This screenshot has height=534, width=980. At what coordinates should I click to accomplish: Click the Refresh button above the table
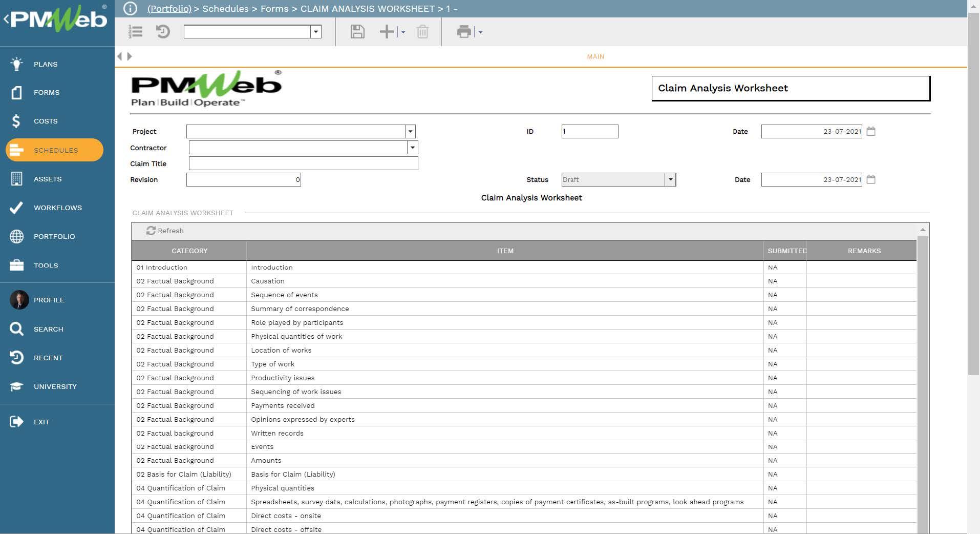tap(165, 231)
